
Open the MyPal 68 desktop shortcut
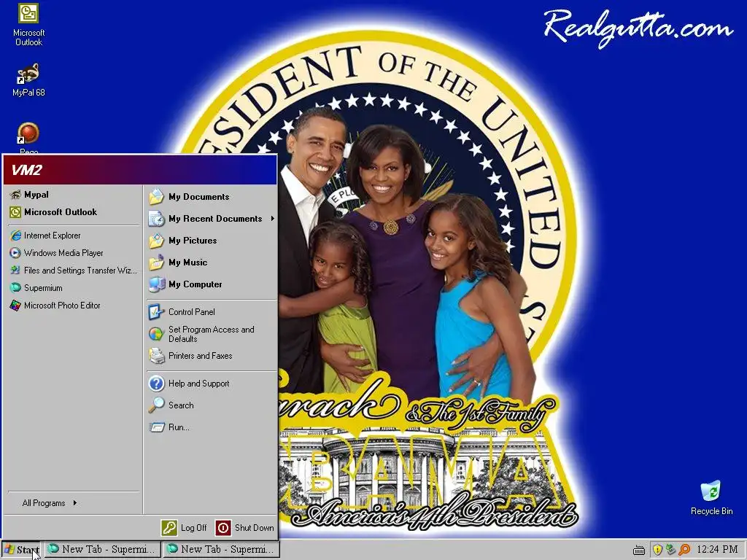28,80
